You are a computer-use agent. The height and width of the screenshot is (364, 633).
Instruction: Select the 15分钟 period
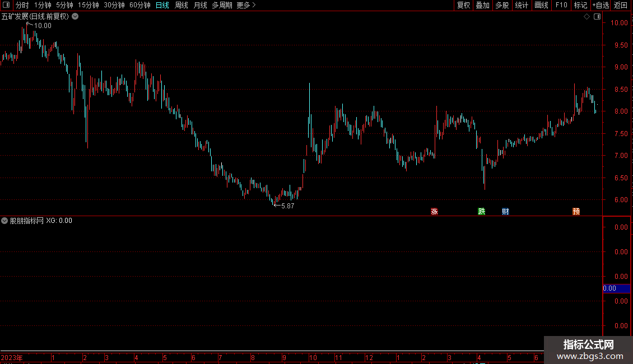pyautogui.click(x=88, y=5)
